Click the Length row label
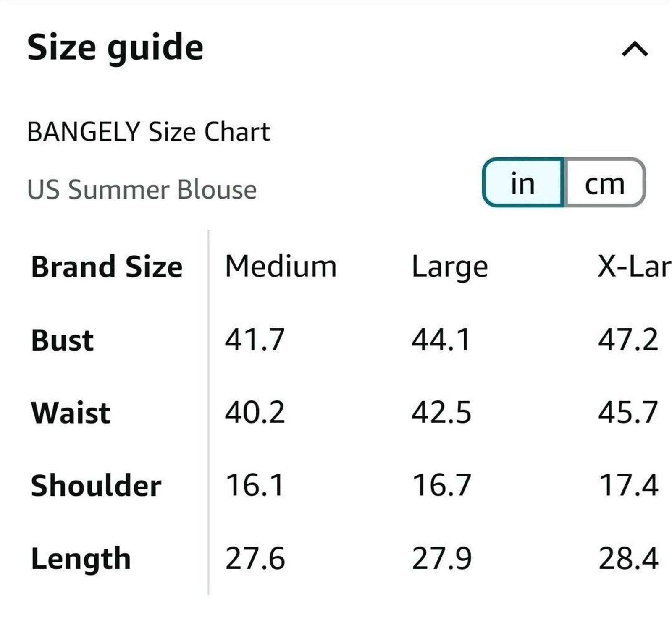672x620 pixels. (x=81, y=559)
